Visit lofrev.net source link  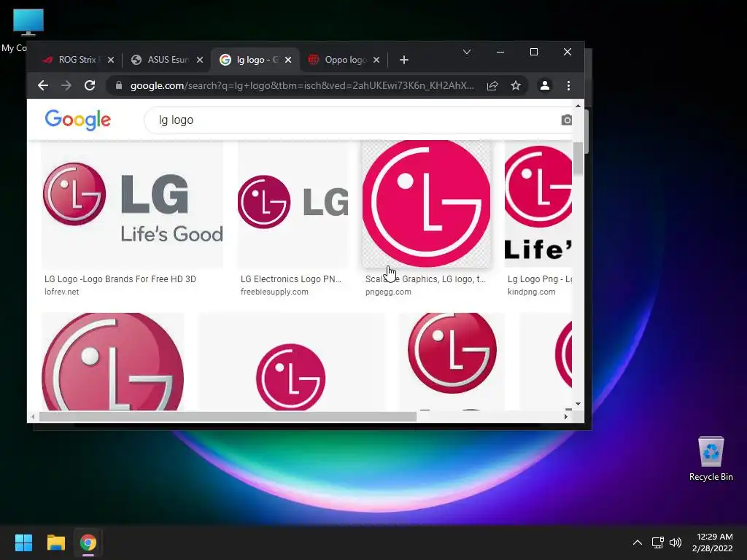pyautogui.click(x=61, y=292)
